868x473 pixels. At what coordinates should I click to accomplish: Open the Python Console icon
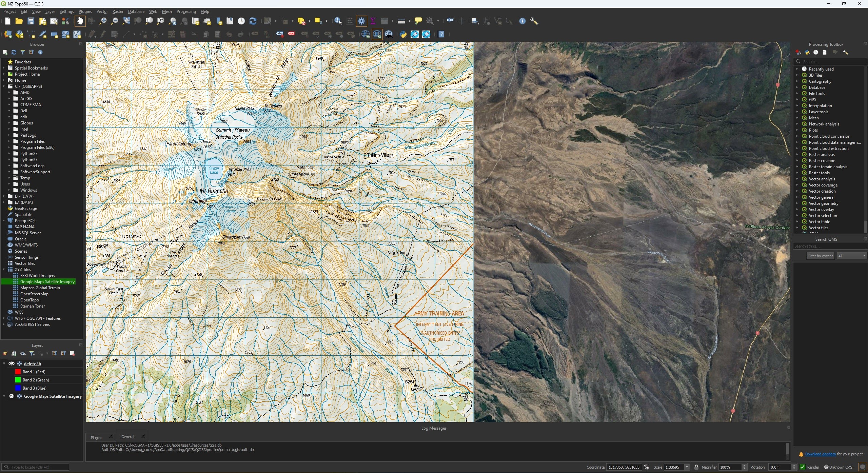[403, 34]
